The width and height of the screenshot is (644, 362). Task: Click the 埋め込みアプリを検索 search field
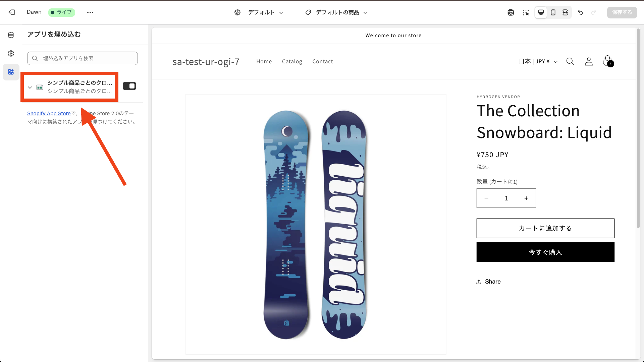pyautogui.click(x=83, y=58)
